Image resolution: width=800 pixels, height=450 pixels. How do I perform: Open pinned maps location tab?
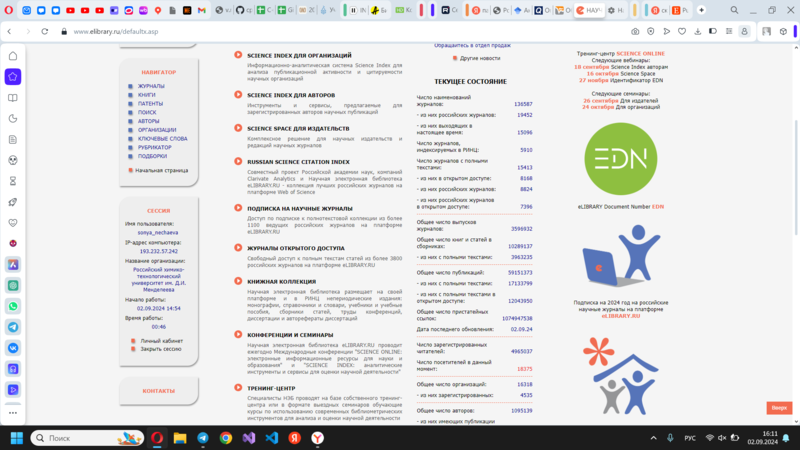click(x=158, y=10)
